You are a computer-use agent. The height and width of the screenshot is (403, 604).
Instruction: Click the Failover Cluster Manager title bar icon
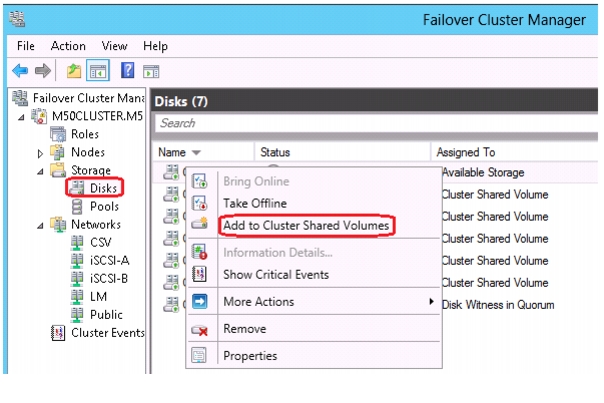click(17, 19)
